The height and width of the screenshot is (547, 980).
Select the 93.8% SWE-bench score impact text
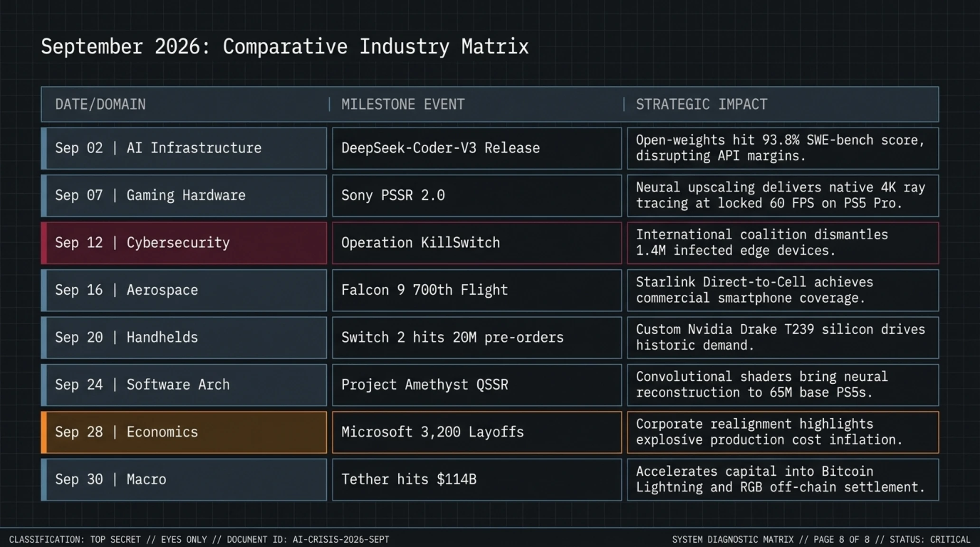tap(781, 148)
